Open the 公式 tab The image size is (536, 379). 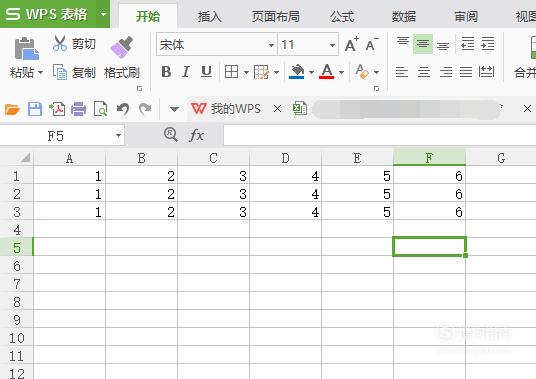[342, 16]
